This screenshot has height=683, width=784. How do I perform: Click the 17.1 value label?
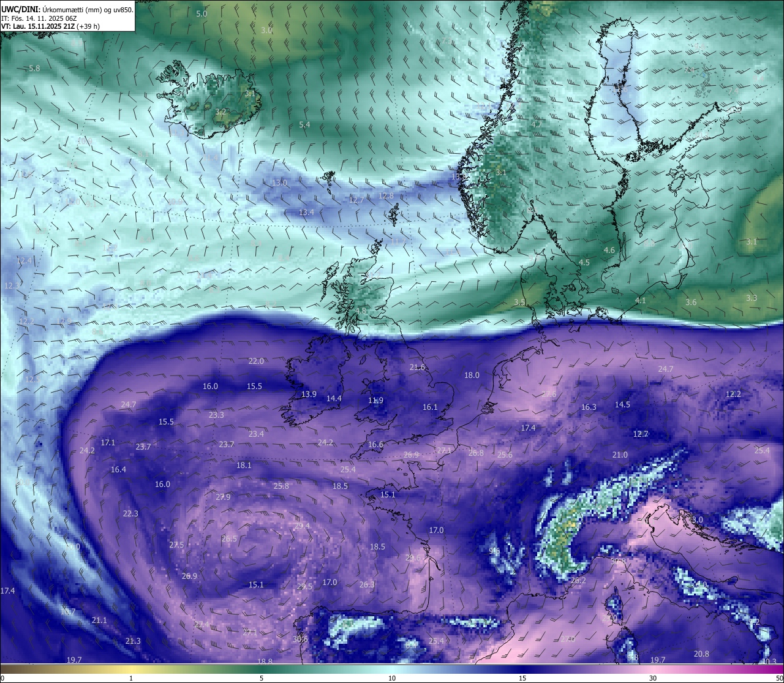(x=108, y=442)
